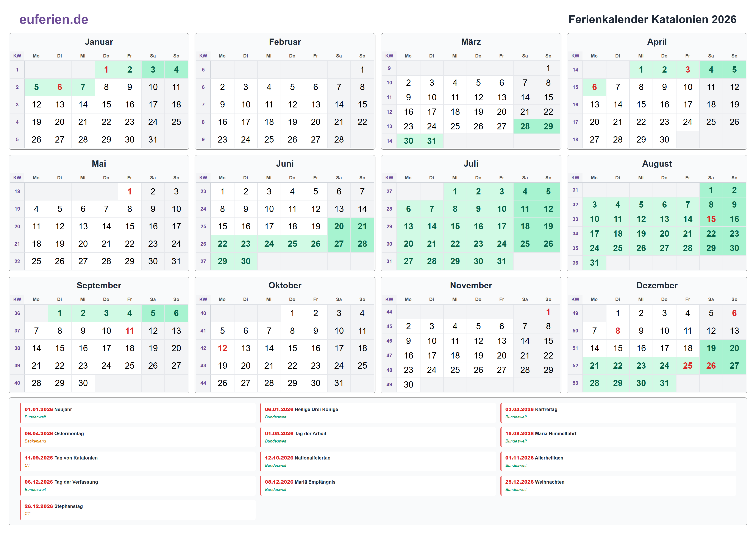The image size is (756, 534).
Task: Select the September month heading
Action: tap(99, 285)
